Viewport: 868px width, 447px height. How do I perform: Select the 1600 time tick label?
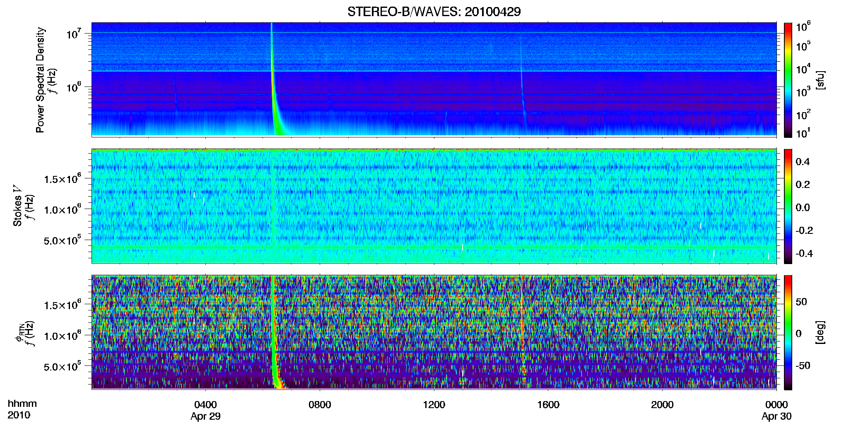[548, 405]
